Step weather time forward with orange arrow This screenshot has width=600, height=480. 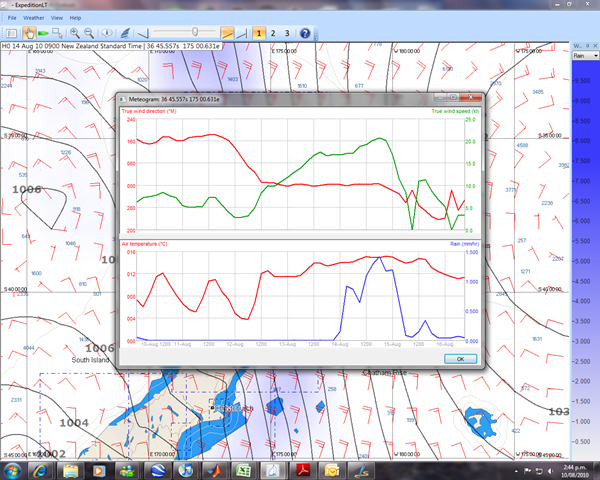pyautogui.click(x=227, y=33)
